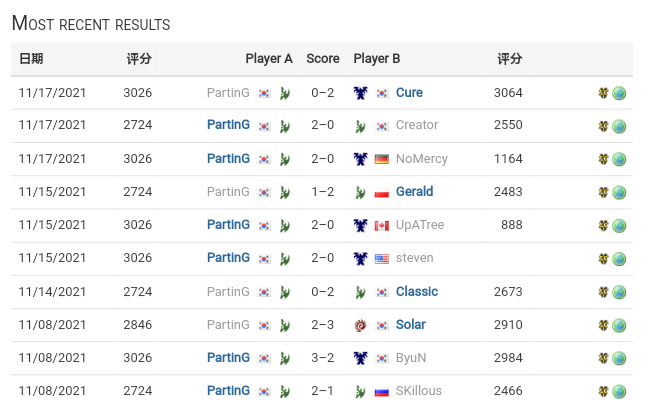Click the PartinG link in the Creator row
This screenshot has width=670, height=416.
pyautogui.click(x=228, y=126)
